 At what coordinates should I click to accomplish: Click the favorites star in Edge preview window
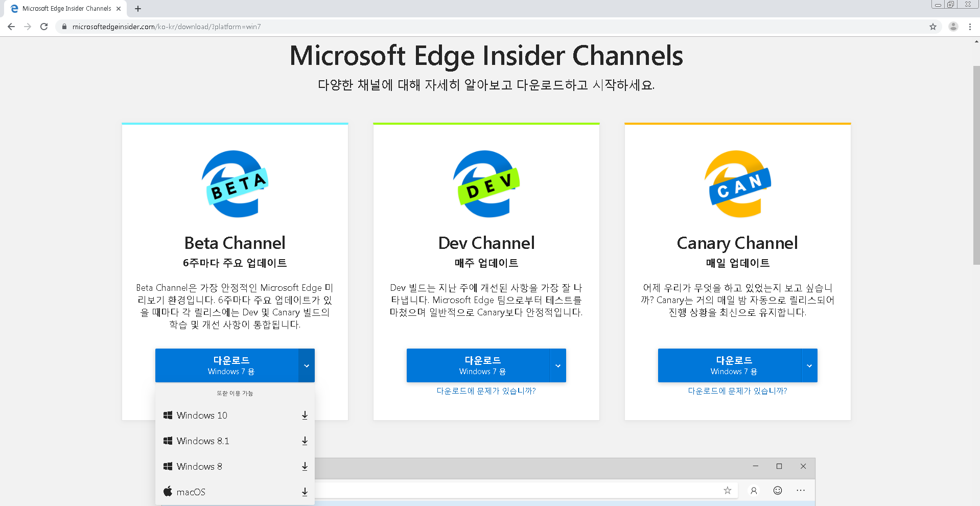(728, 491)
